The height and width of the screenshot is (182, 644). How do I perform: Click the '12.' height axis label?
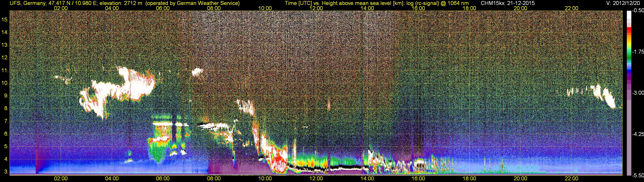point(5,58)
